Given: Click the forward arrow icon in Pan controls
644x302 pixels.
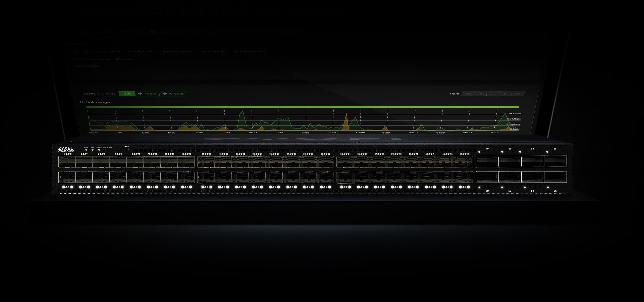Looking at the screenshot, I should click(505, 94).
